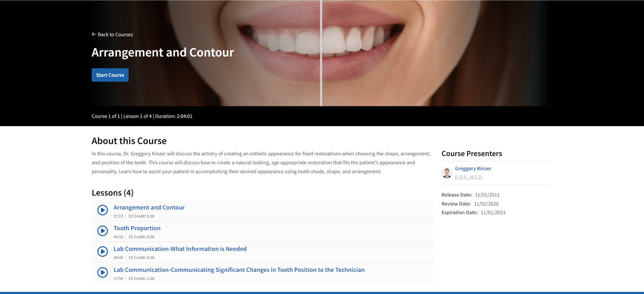Click the play icon for Tooth Proportion
Image resolution: width=644 pixels, height=294 pixels.
click(x=103, y=231)
